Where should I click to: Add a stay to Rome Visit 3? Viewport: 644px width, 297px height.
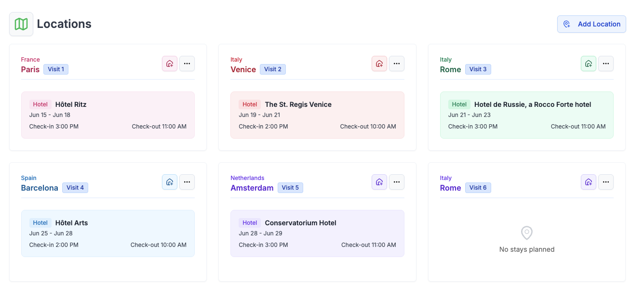tap(589, 63)
